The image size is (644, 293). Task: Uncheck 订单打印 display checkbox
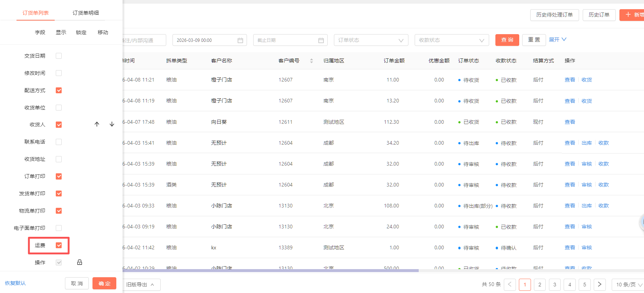click(x=59, y=176)
